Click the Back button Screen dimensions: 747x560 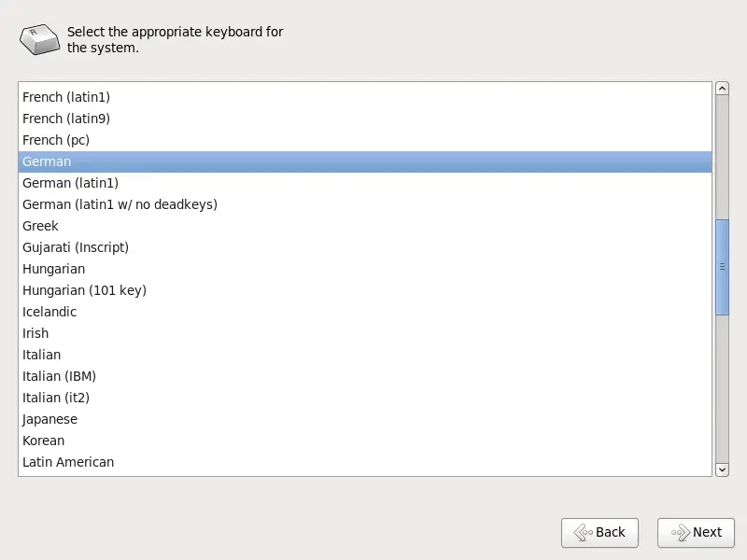point(599,532)
